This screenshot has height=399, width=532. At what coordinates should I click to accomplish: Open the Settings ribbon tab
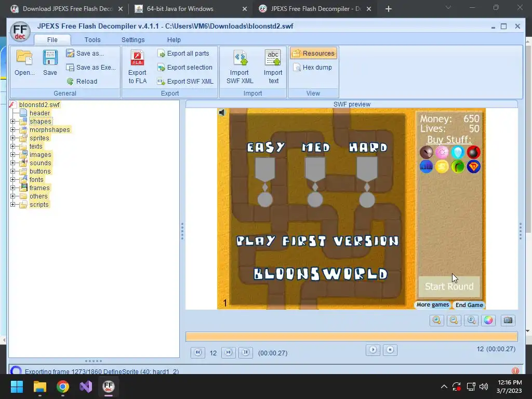tap(133, 39)
